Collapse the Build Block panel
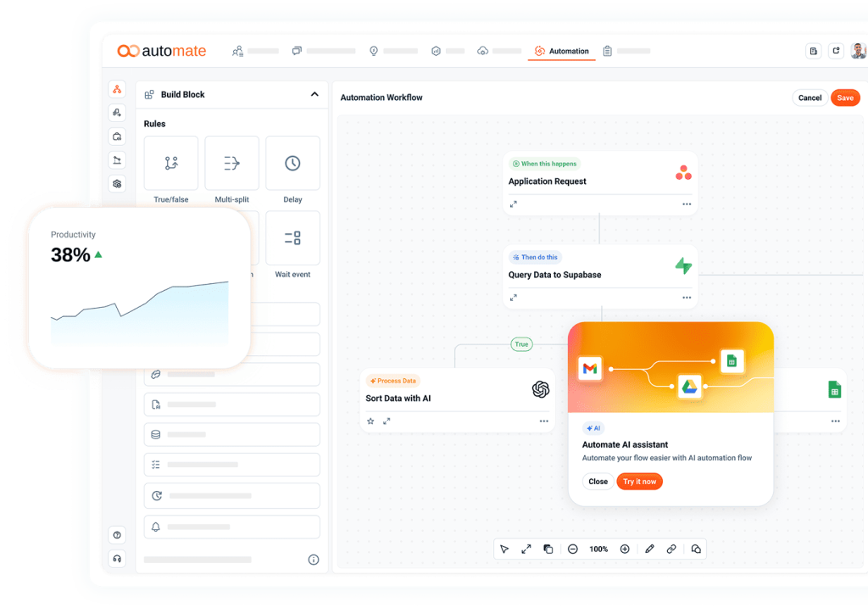 point(314,94)
